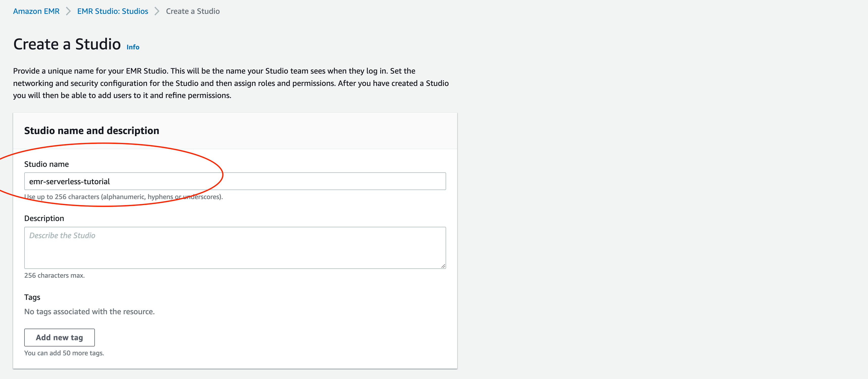Click the Description field label

click(44, 218)
